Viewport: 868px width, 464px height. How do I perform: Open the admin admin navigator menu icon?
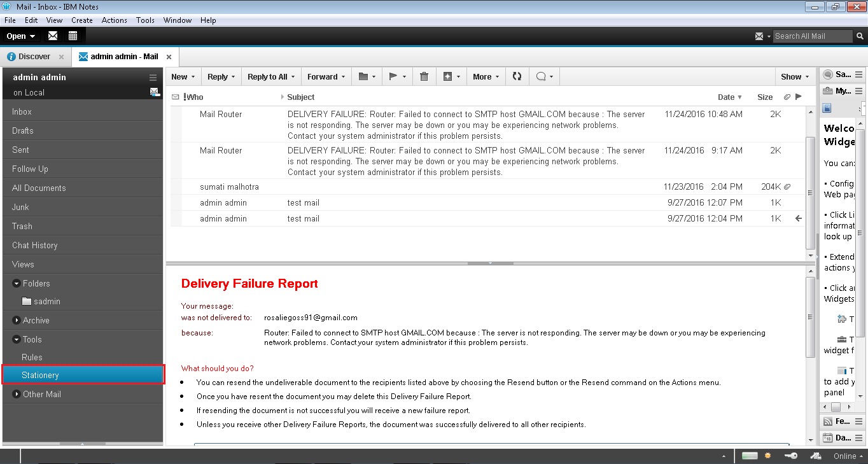[153, 77]
